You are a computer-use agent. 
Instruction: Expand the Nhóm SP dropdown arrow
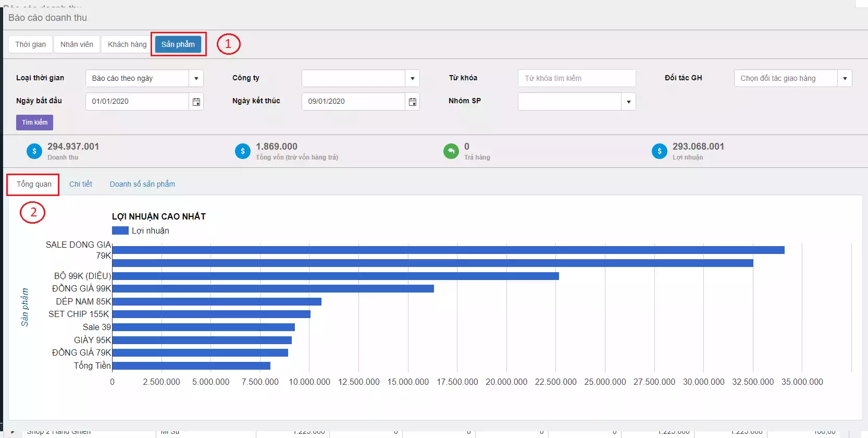click(628, 102)
